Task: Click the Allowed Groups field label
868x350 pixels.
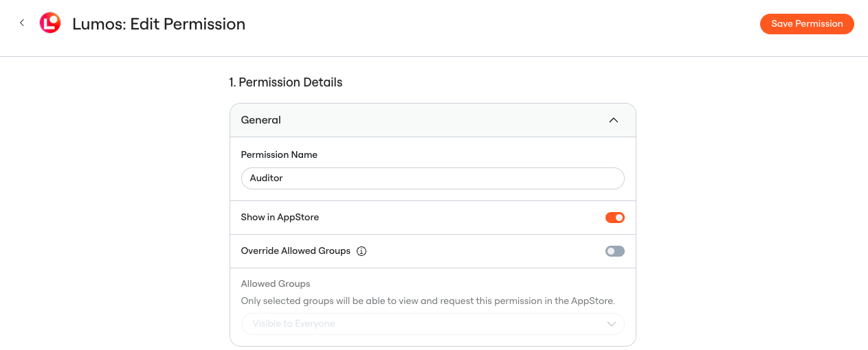Action: click(276, 284)
